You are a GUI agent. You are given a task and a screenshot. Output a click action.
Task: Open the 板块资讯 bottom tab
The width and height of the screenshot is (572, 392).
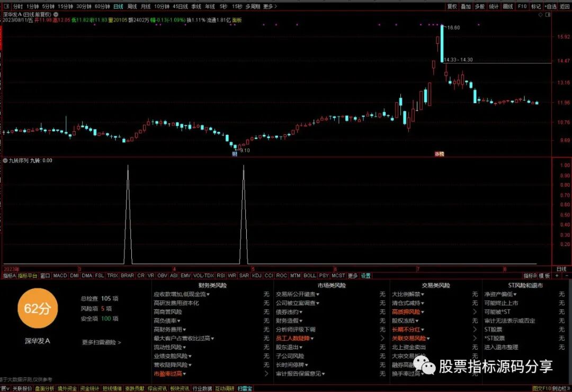pyautogui.click(x=180, y=389)
